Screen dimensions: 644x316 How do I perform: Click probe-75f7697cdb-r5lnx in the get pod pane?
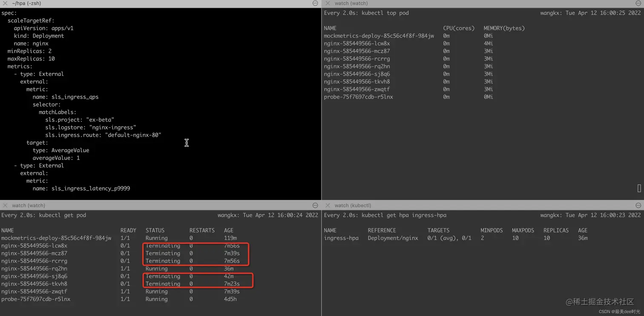pos(36,299)
